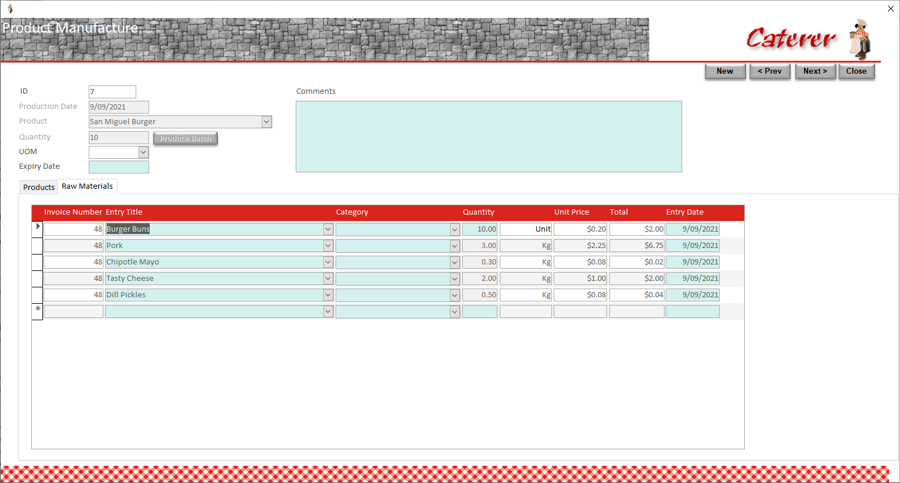Close the Product Manufacture window
900x483 pixels.
tap(890, 9)
